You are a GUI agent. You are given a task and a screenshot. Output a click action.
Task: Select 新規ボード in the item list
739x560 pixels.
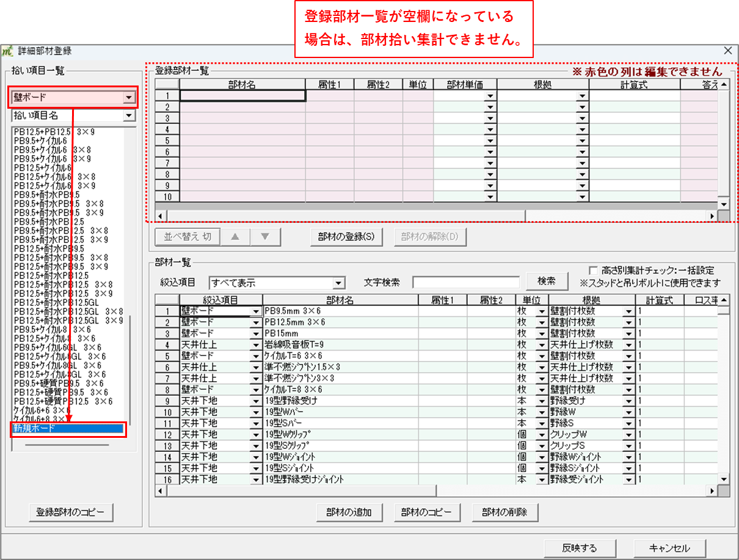pos(68,429)
